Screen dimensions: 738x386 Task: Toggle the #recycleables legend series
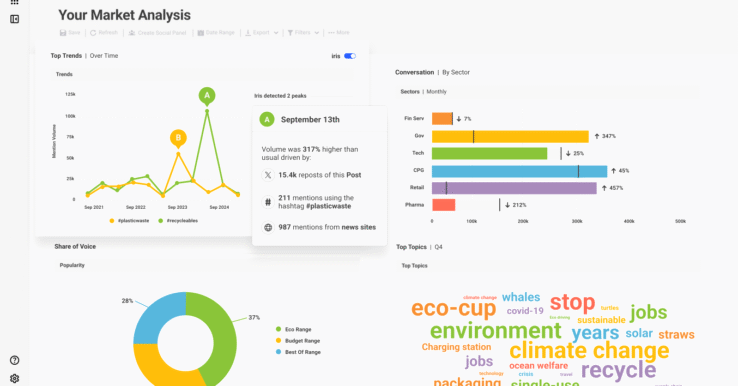(178, 221)
